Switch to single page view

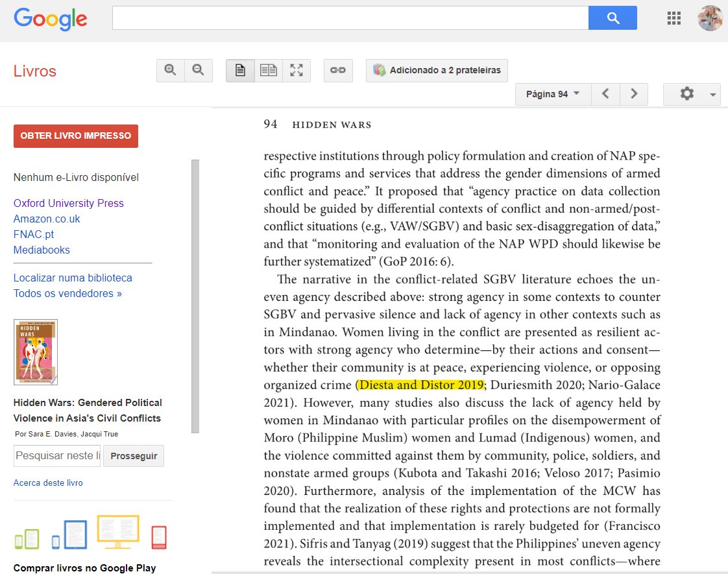(x=240, y=71)
